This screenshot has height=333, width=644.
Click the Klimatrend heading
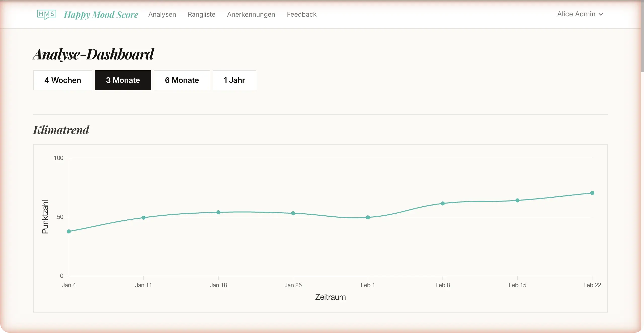click(x=61, y=130)
